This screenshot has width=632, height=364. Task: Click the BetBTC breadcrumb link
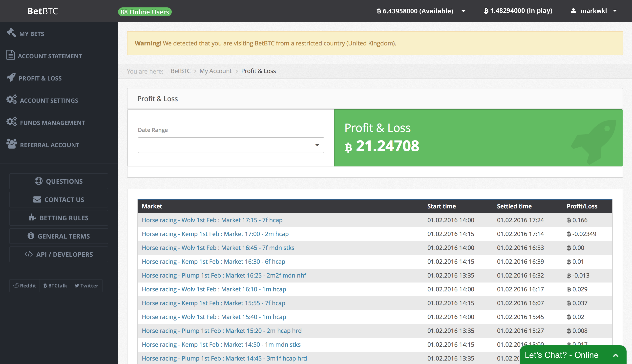click(x=181, y=71)
